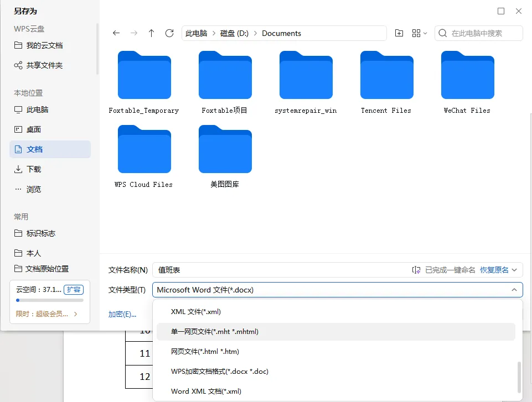The height and width of the screenshot is (402, 532).
Task: Collapse the 文件类型 combo box
Action: 514,290
